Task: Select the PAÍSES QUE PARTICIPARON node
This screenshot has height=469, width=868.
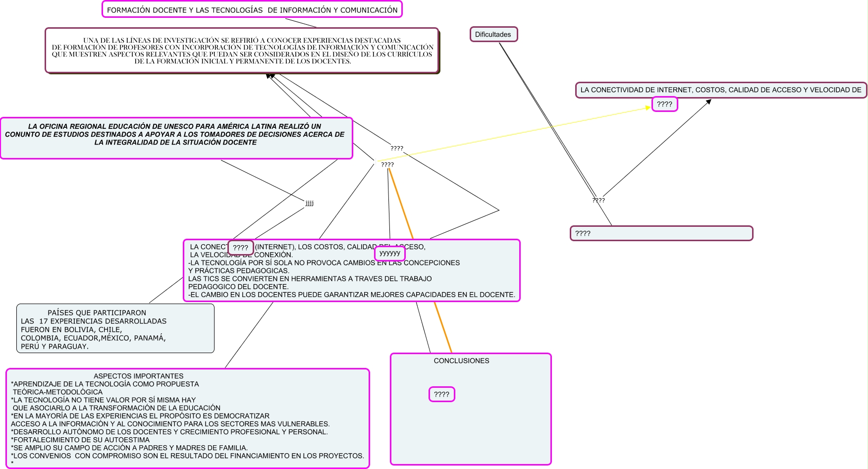Action: click(x=115, y=329)
